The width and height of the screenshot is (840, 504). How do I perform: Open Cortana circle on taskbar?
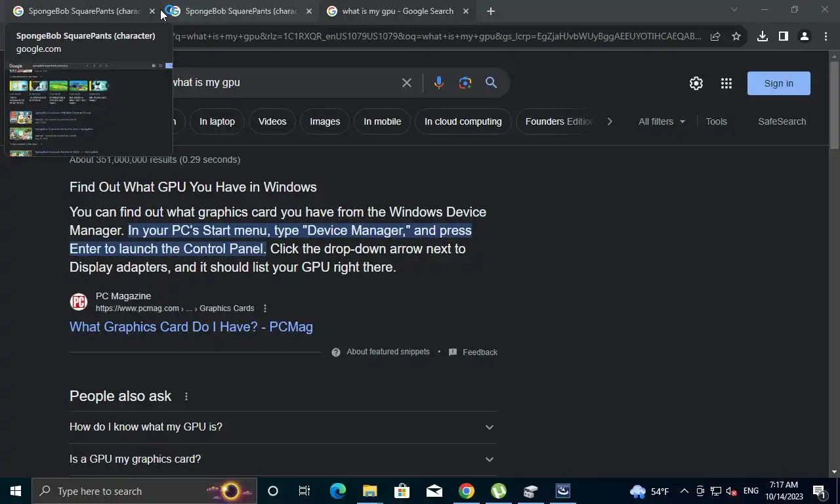pyautogui.click(x=273, y=491)
